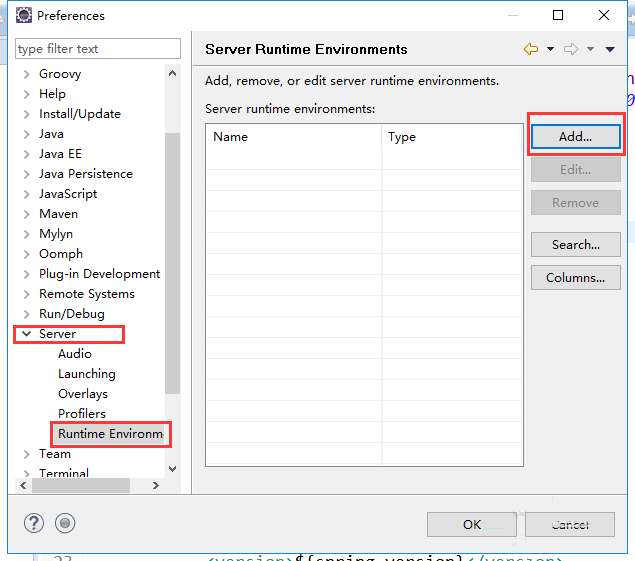Select Install/Update preferences category
Screen dimensions: 635x561
click(x=80, y=114)
